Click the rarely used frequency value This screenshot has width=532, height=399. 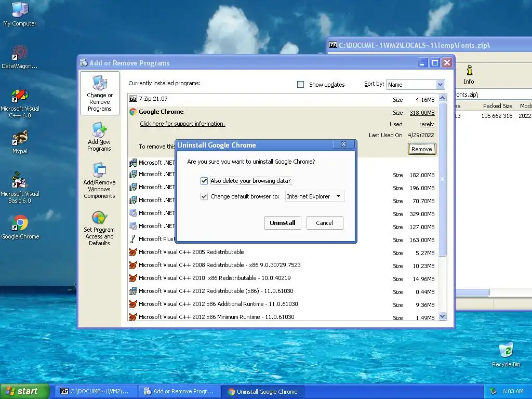click(427, 124)
